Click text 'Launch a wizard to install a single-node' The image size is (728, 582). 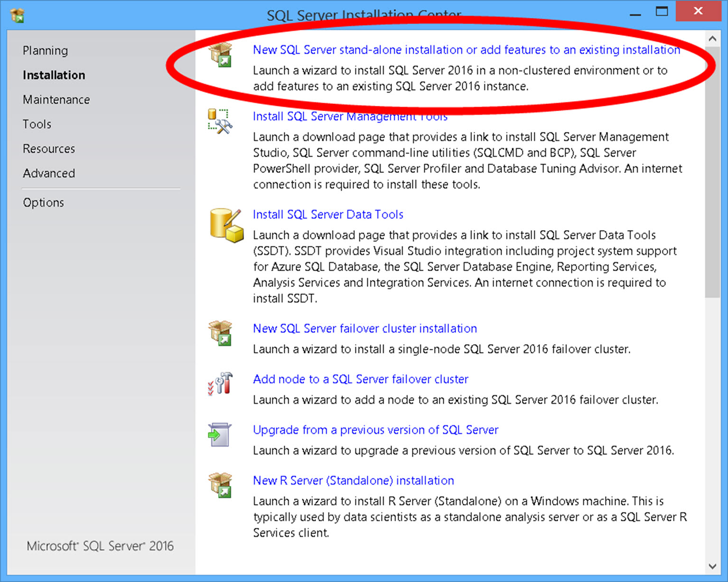pos(442,349)
